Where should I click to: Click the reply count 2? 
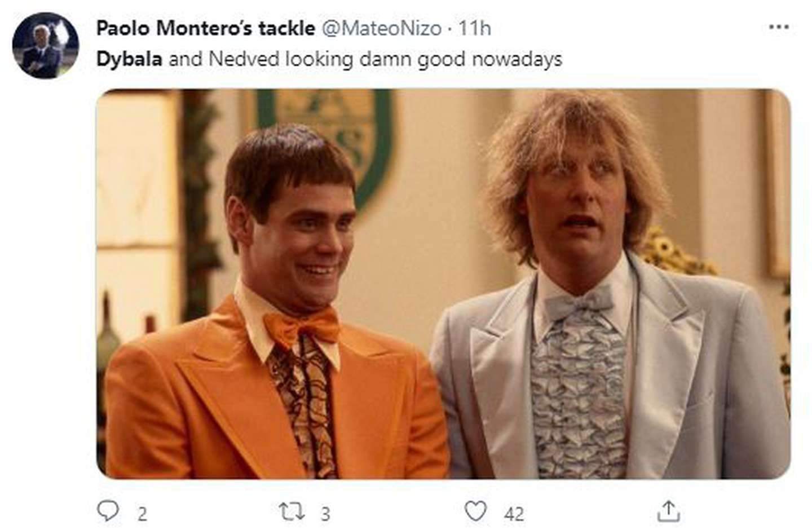142,514
